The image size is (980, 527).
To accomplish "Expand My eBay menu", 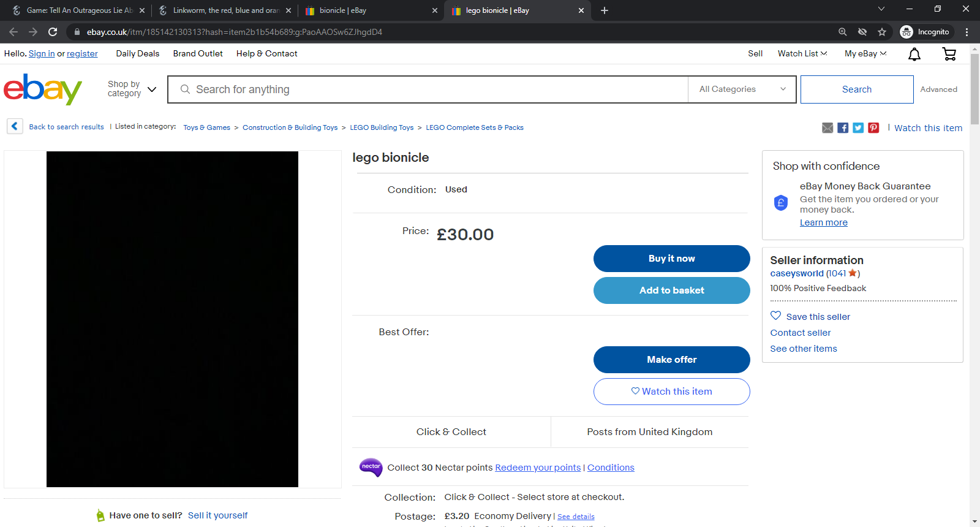I will (x=865, y=54).
